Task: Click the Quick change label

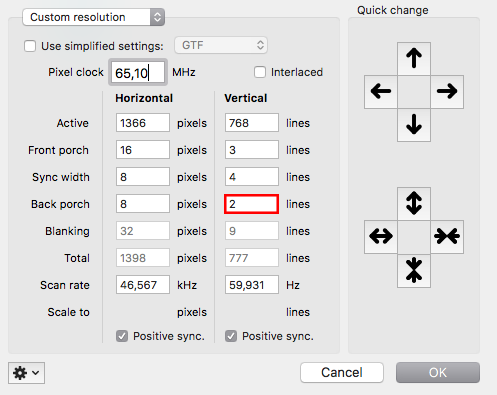Action: (x=393, y=10)
